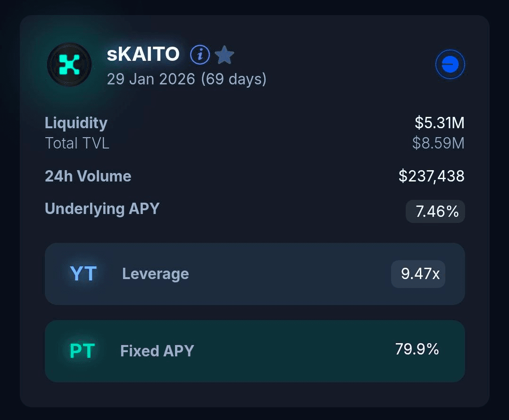Click the $5.31M liquidity value
The width and height of the screenshot is (509, 420).
coord(439,123)
